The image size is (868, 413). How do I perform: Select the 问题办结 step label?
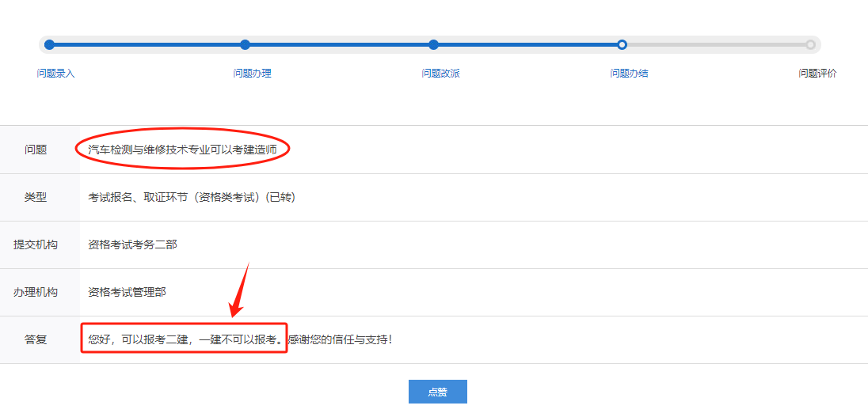tap(629, 74)
